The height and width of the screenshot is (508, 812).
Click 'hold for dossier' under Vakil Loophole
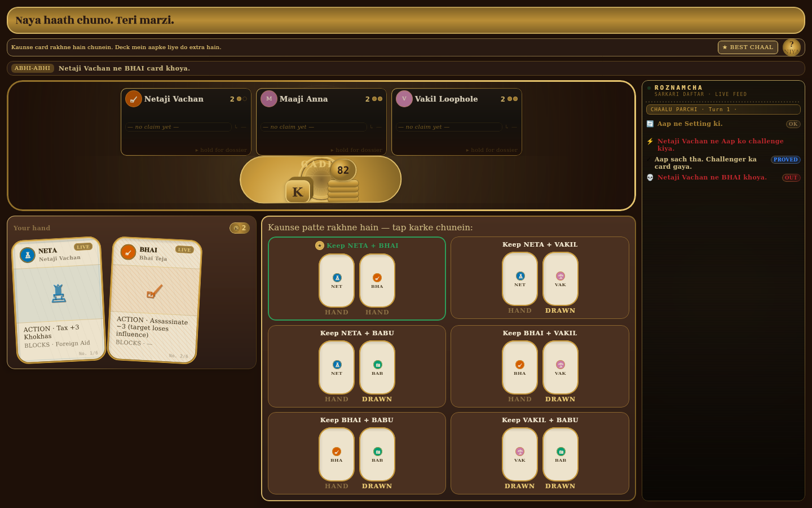pos(492,150)
